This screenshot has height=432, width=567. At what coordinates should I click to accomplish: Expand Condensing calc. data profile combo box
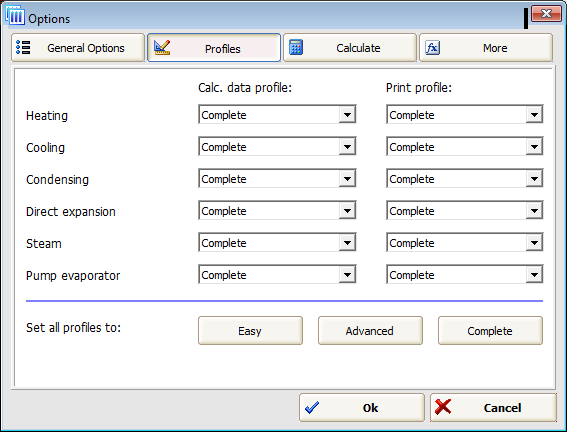pyautogui.click(x=277, y=178)
